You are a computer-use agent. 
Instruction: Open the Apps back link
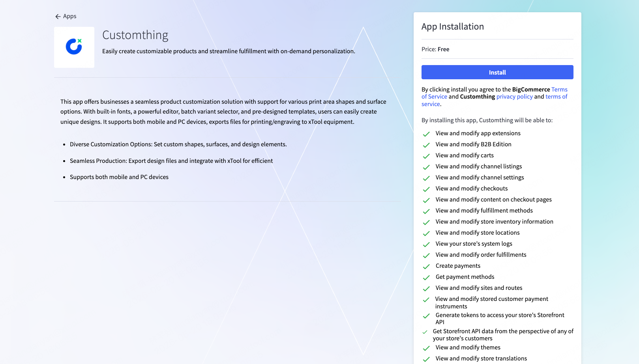[66, 16]
